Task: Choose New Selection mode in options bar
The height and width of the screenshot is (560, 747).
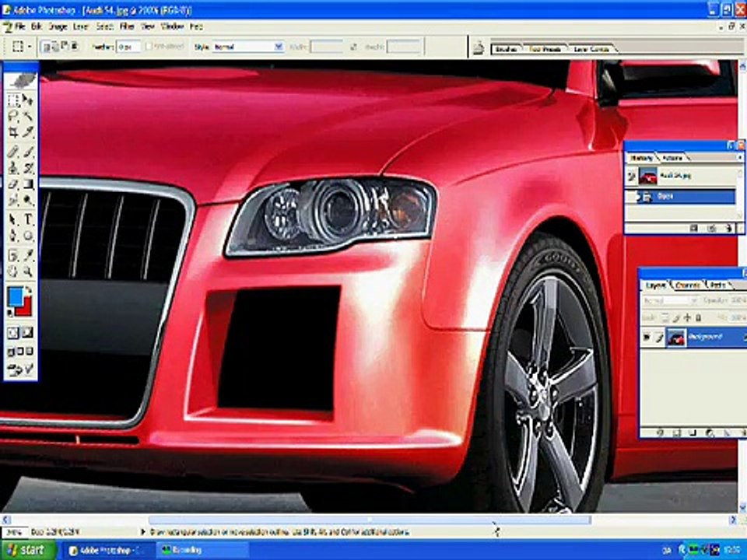Action: point(46,47)
